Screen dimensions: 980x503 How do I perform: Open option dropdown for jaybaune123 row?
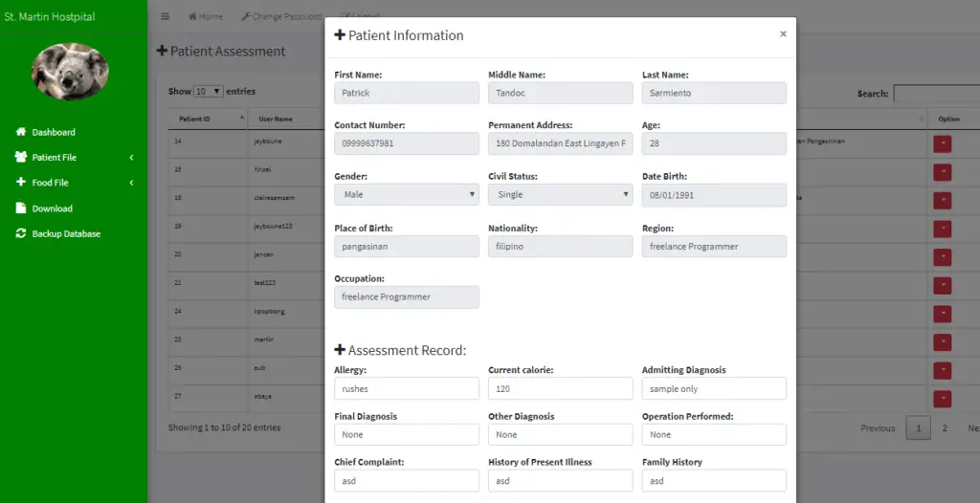point(943,229)
